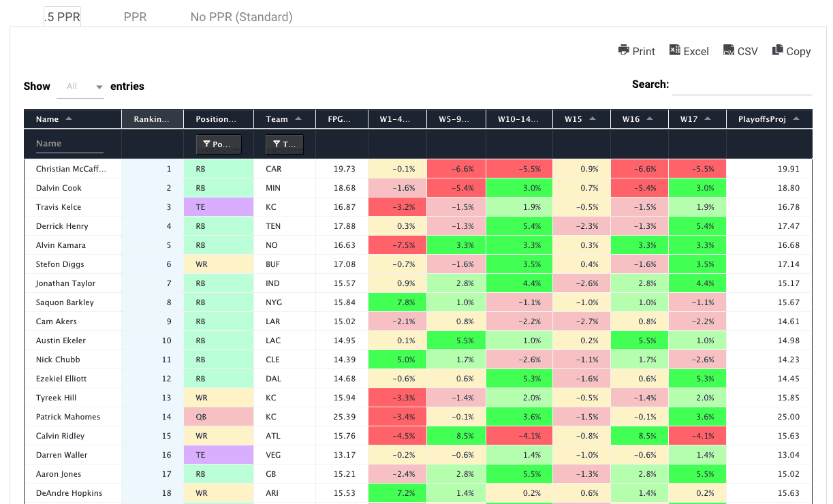
Task: Click the 25.00 PlayoffsProj value
Action: click(x=770, y=417)
